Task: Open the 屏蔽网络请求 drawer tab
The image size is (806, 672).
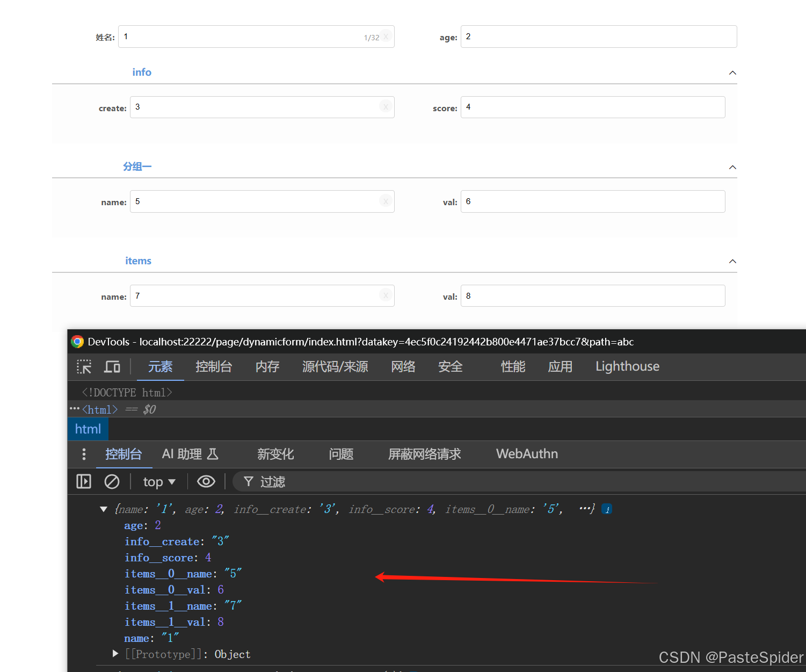Action: [425, 454]
